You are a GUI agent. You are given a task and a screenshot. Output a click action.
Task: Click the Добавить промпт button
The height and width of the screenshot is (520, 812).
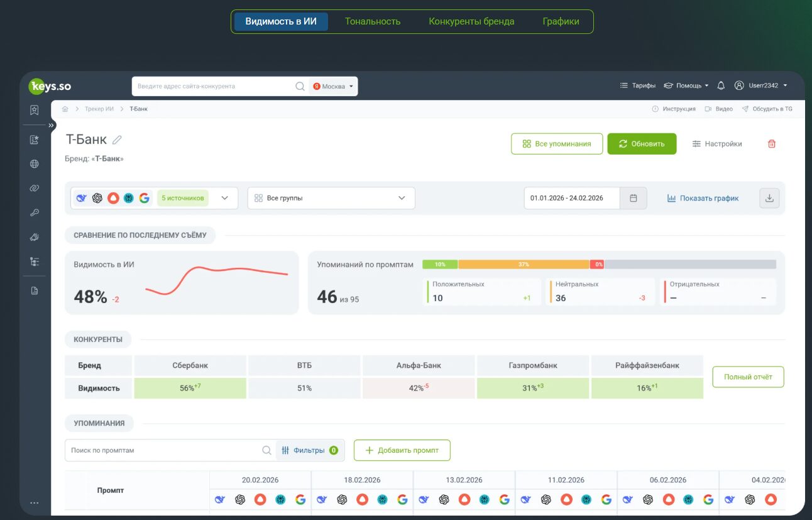click(x=402, y=450)
